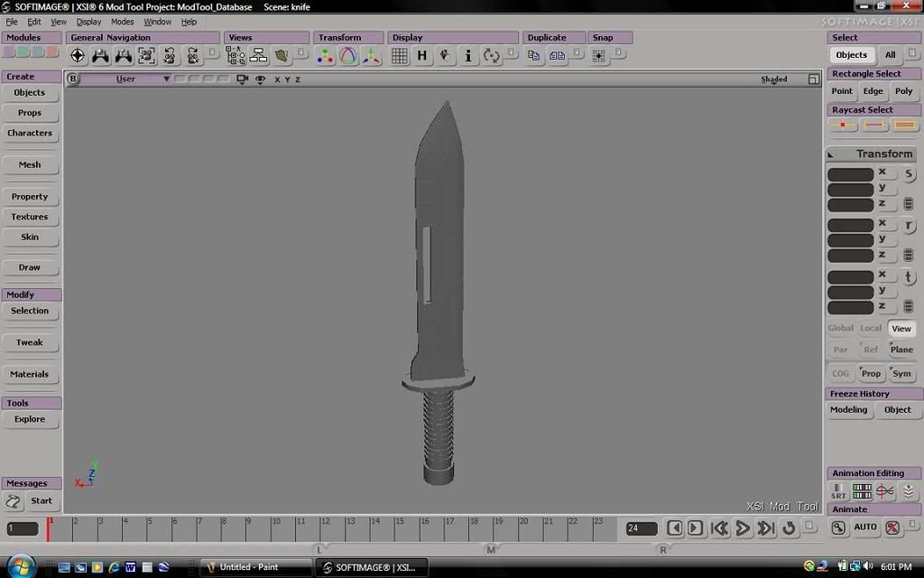Enable the Local transform mode

click(x=871, y=328)
